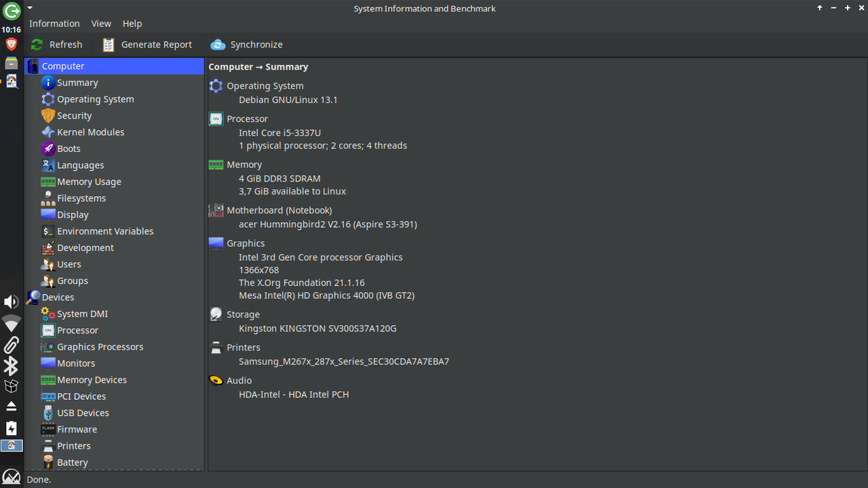Open the Groups entry

72,281
